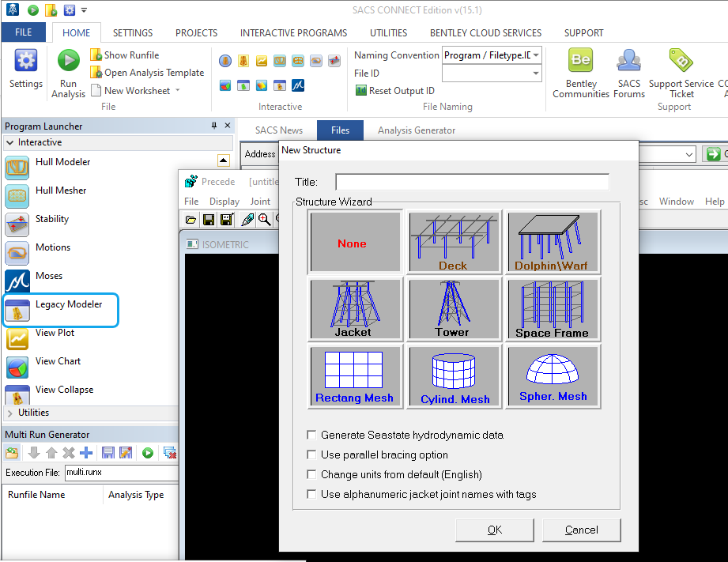Check Change units from default (English)
Viewport: 728px width, 562px height.
[x=311, y=474]
